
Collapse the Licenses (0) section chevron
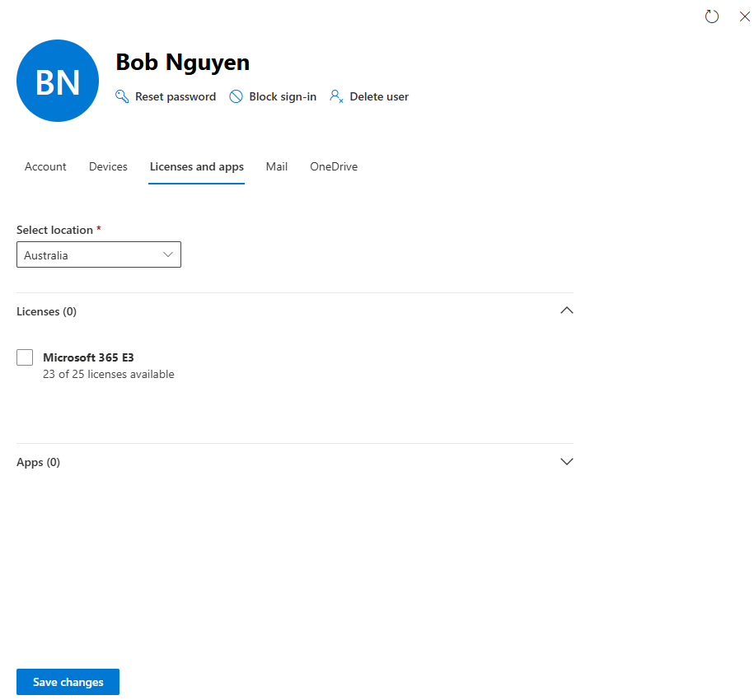(x=567, y=310)
